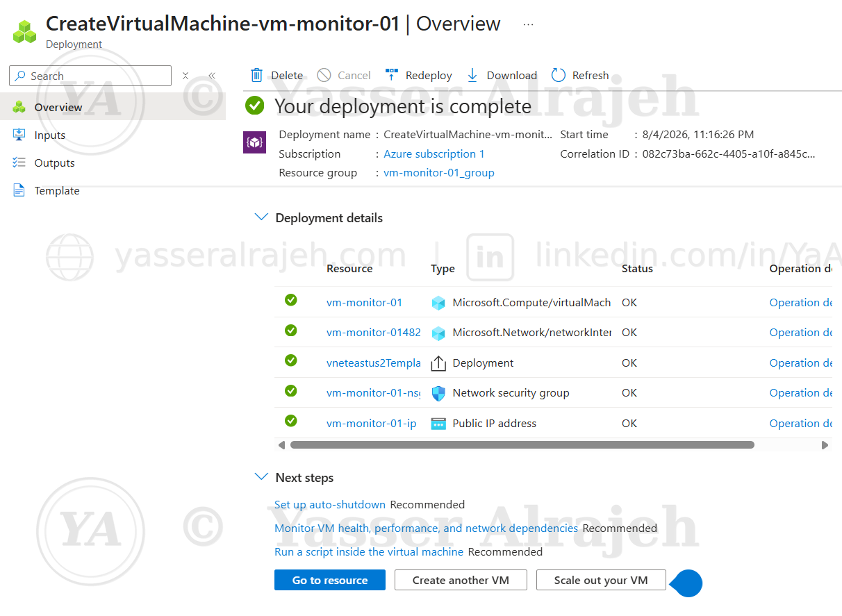Click the Correlation ID value text
The height and width of the screenshot is (616, 842).
[x=729, y=154]
